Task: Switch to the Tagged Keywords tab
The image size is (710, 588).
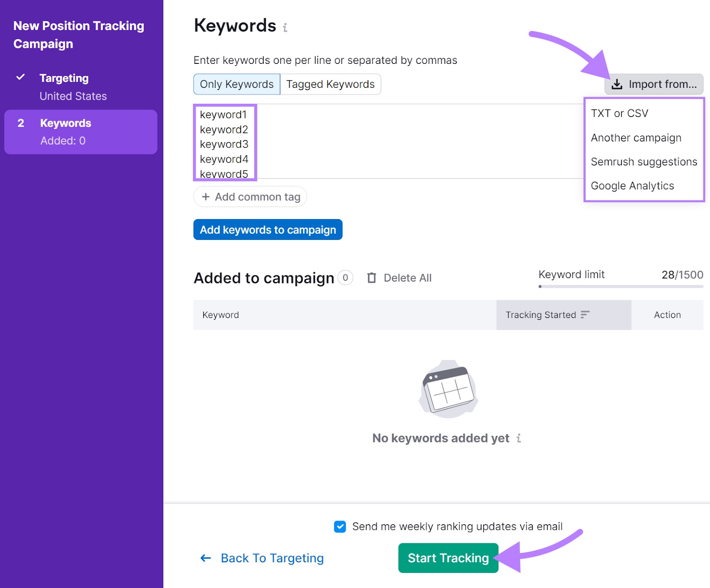Action: coord(330,84)
